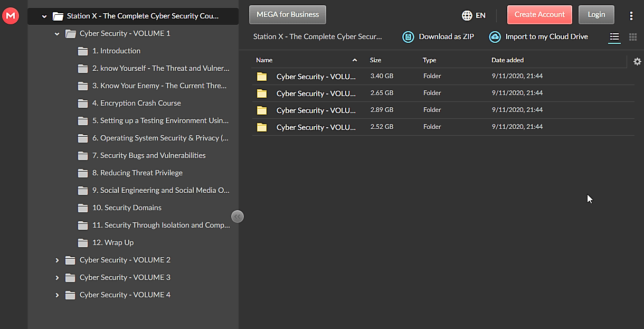644x329 pixels.
Task: Open column settings gear icon
Action: pyautogui.click(x=637, y=62)
